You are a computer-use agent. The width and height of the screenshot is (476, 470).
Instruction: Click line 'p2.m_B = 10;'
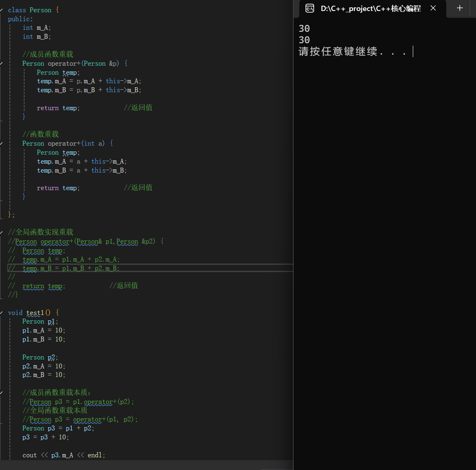click(44, 375)
